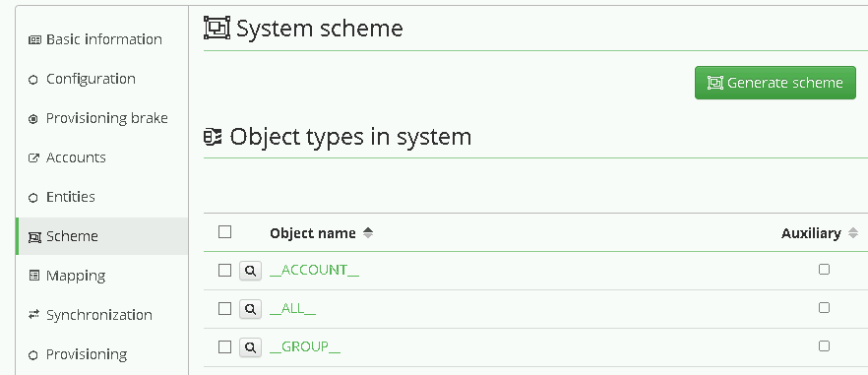Open detail of __ACCOUNT__ via magnifier icon
The width and height of the screenshot is (868, 375).
(x=250, y=271)
